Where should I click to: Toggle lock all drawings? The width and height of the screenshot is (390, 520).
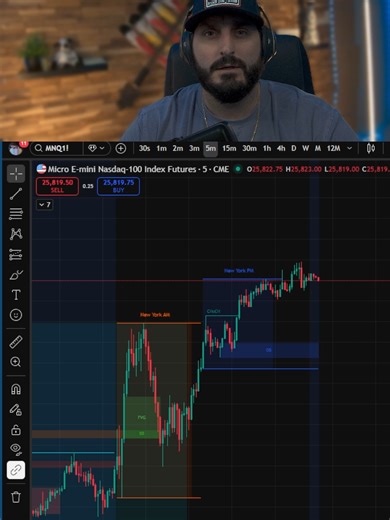point(16,430)
